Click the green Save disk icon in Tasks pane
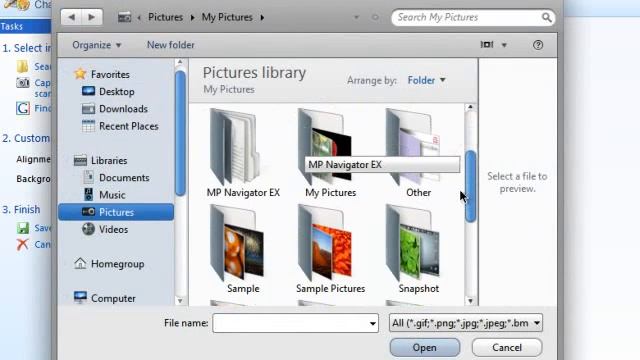This screenshot has width=640, height=360. (23, 228)
